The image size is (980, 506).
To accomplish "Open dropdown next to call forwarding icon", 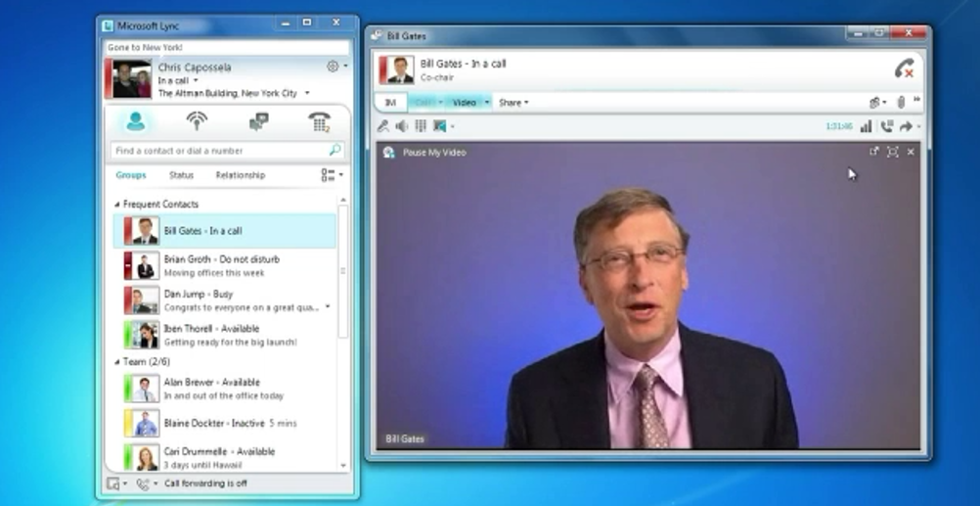I will tap(156, 483).
